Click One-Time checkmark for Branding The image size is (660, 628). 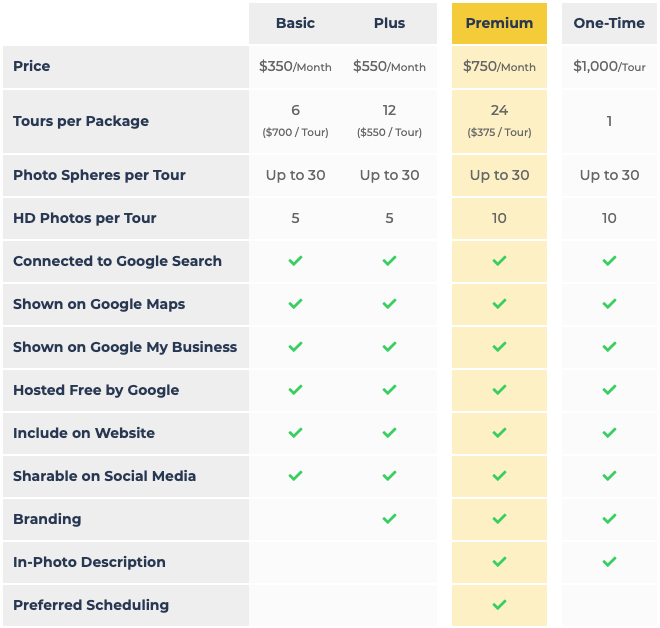click(x=609, y=519)
